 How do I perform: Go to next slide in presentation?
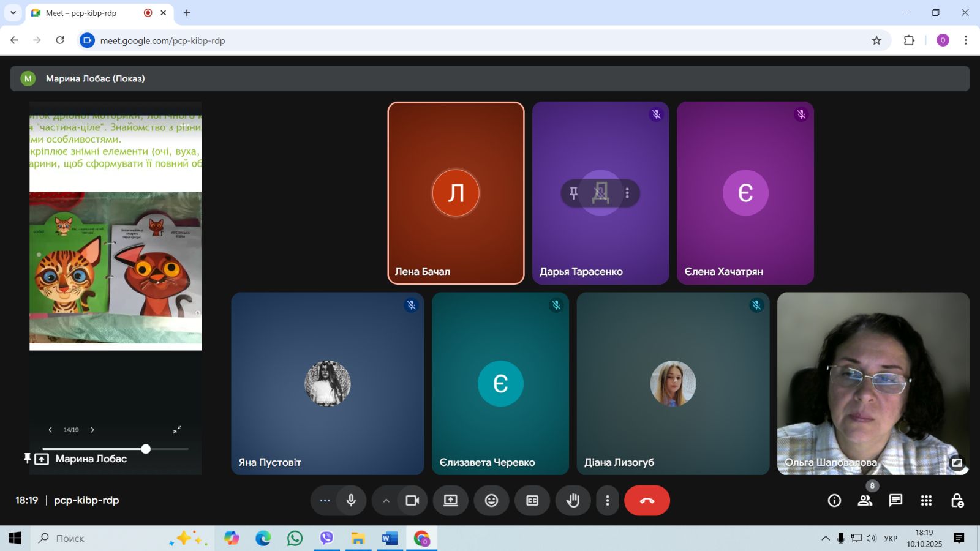(92, 430)
